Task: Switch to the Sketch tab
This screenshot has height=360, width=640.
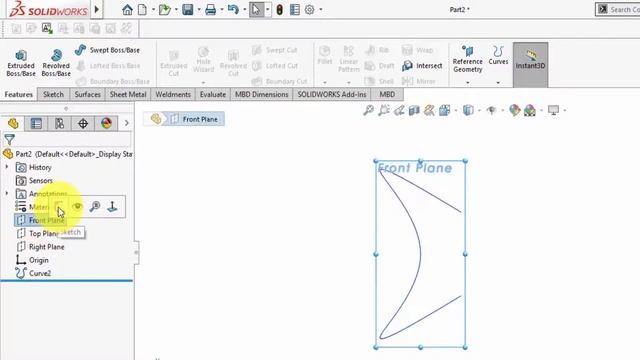Action: click(x=53, y=95)
